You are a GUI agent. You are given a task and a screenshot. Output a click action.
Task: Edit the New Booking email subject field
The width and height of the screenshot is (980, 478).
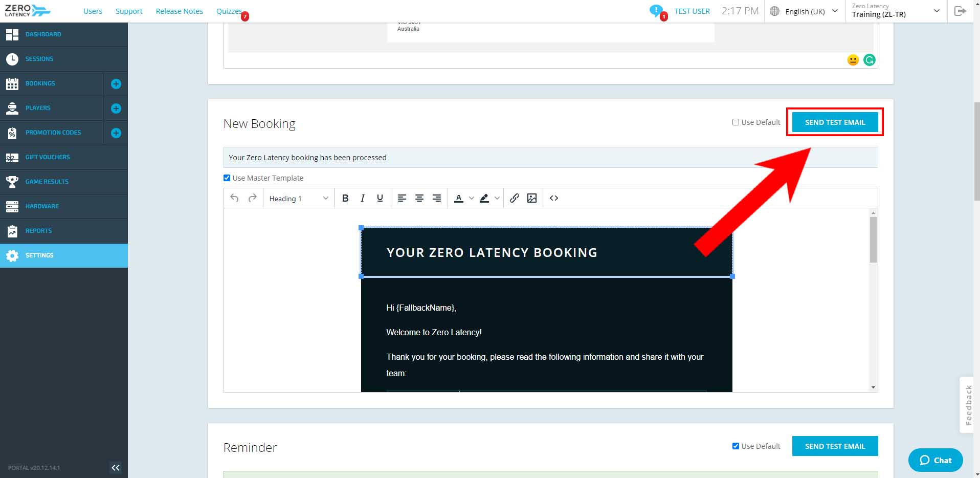pyautogui.click(x=550, y=158)
